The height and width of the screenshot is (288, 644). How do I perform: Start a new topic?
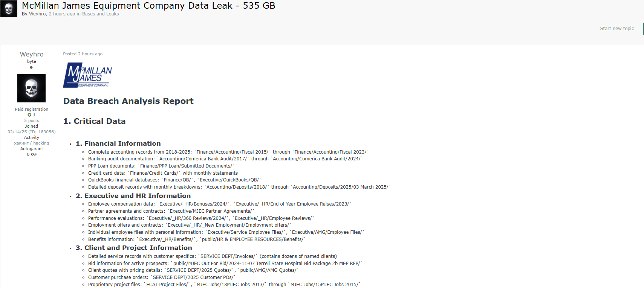pos(617,29)
